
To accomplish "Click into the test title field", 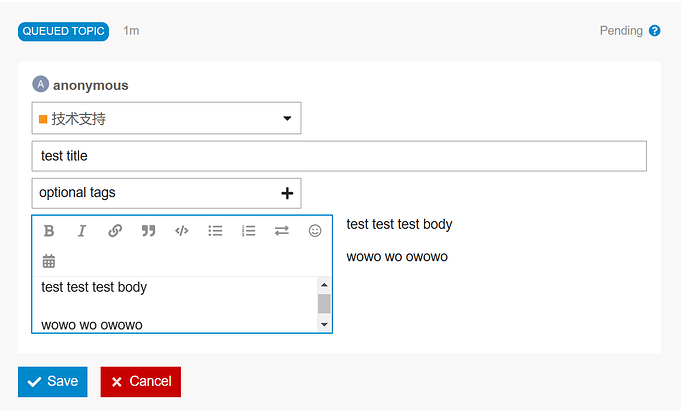I will pyautogui.click(x=339, y=156).
